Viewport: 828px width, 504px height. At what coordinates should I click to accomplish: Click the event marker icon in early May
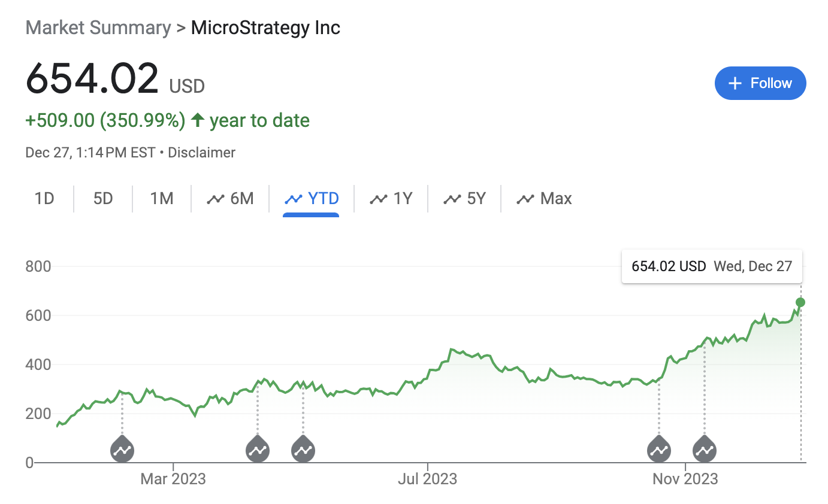click(303, 450)
